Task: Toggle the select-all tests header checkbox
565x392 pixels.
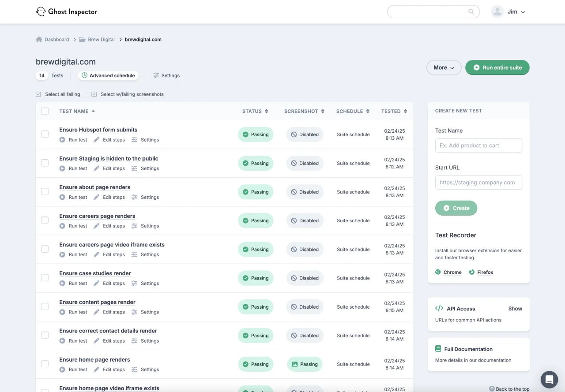Action: pyautogui.click(x=45, y=111)
